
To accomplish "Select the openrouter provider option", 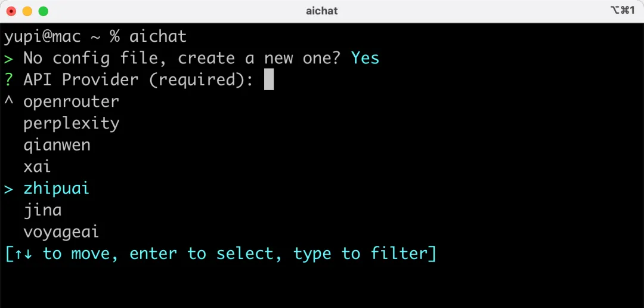I will click(x=71, y=101).
